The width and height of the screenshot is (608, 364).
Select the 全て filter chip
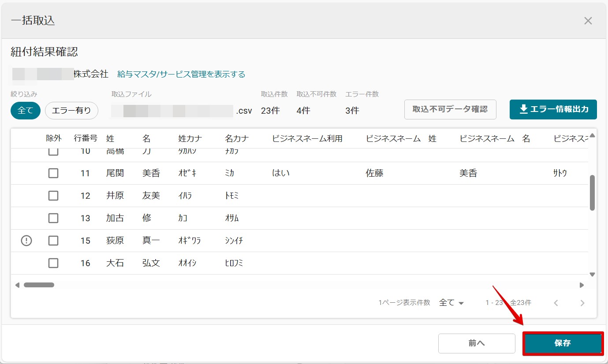26,111
